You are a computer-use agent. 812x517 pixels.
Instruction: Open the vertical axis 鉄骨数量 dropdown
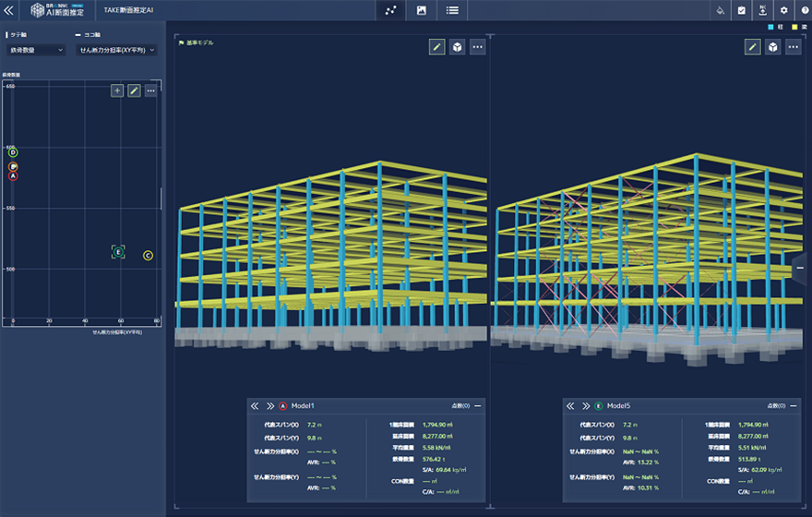[35, 50]
